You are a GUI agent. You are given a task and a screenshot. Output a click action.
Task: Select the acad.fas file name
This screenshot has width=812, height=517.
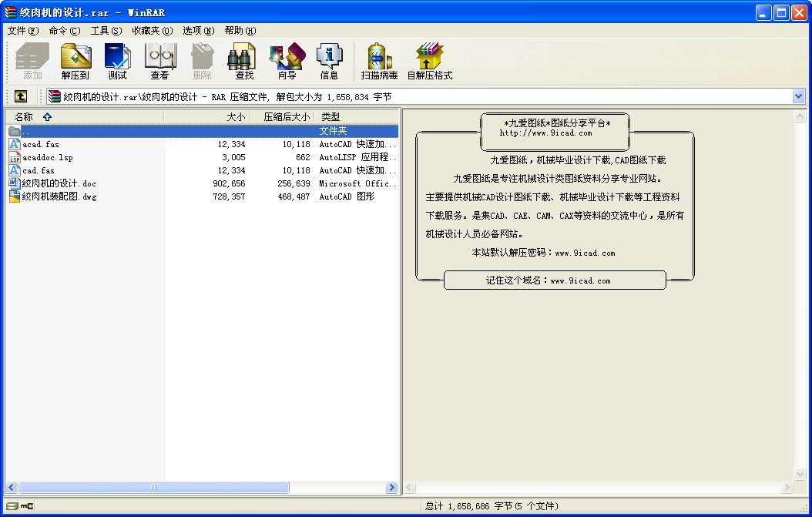pyautogui.click(x=41, y=145)
